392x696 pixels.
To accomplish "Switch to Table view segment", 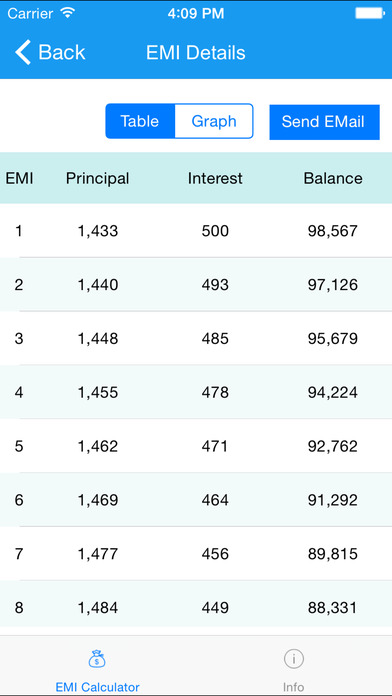I will pos(140,121).
